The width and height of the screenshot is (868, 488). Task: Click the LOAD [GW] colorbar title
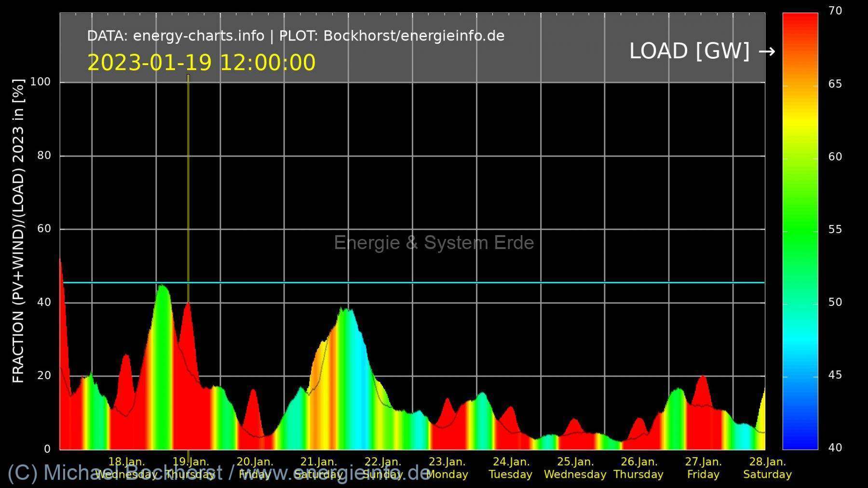point(689,51)
